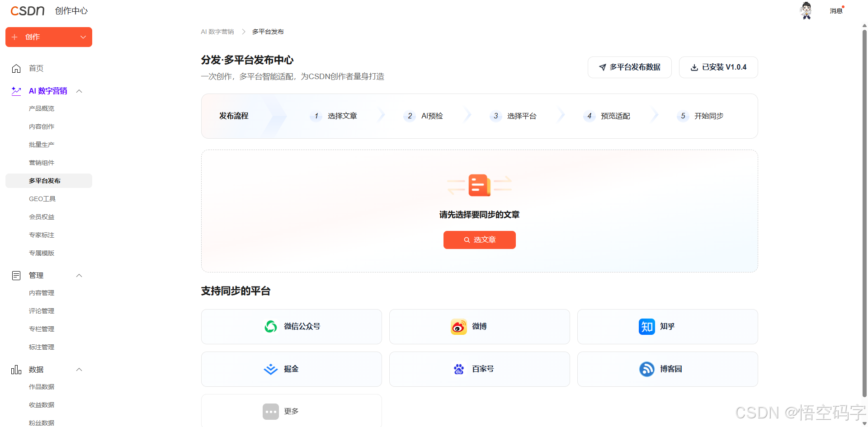Click 请先选择要同步的文章 text
The width and height of the screenshot is (868, 427).
pos(480,215)
